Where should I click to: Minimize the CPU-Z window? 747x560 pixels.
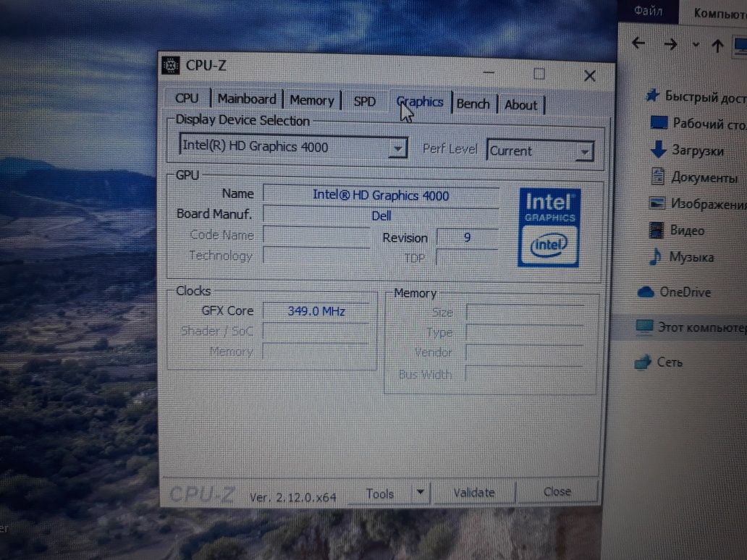489,72
